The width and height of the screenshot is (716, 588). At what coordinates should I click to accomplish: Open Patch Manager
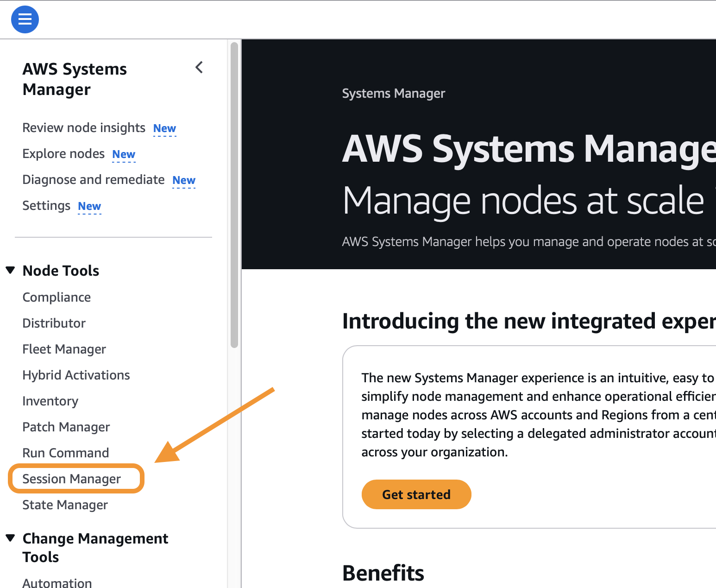click(66, 427)
